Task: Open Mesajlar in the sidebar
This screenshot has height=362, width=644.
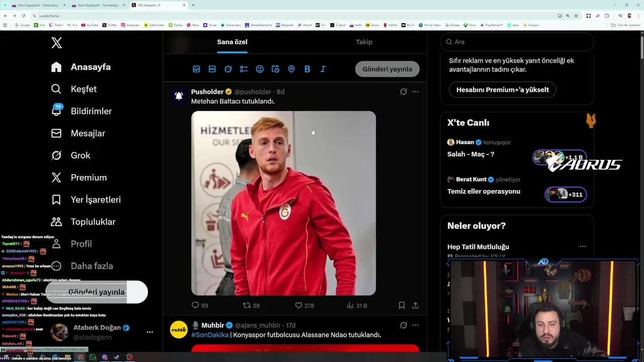Action: coord(78,133)
